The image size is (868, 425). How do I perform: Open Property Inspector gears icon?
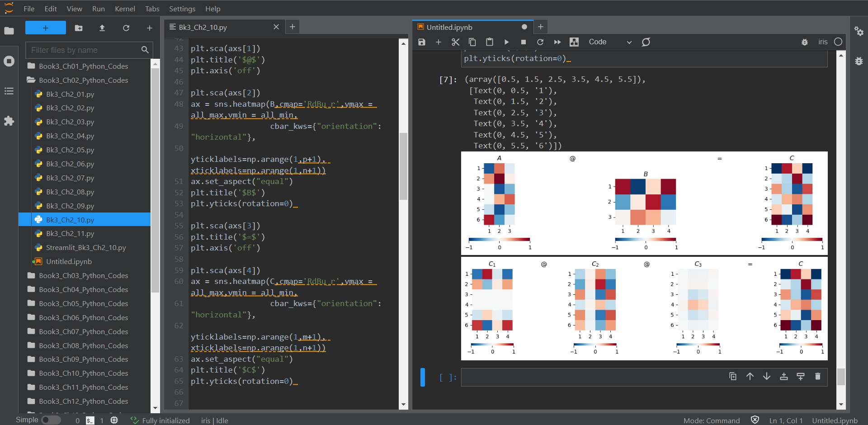point(859,31)
